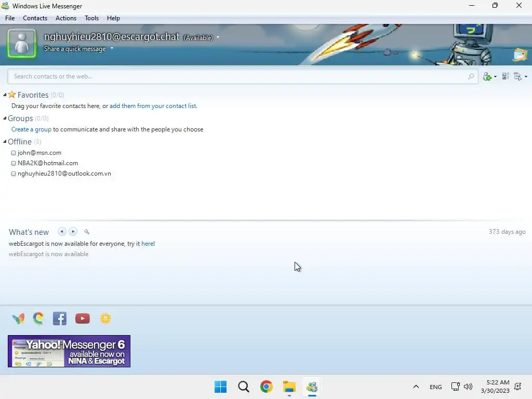Collapse the Favorites group

(5, 95)
